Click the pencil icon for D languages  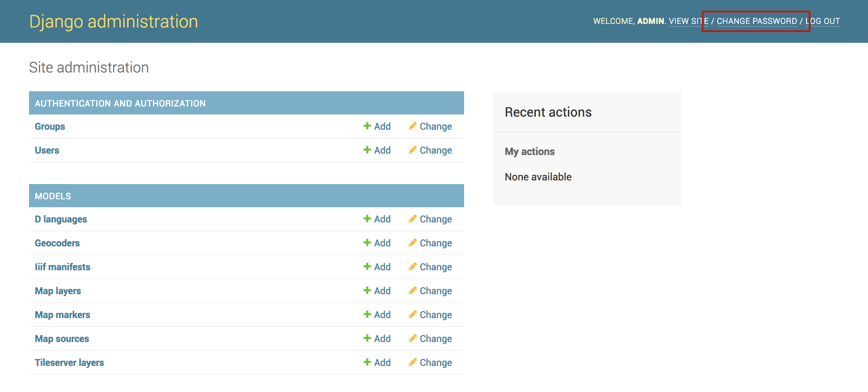click(413, 218)
